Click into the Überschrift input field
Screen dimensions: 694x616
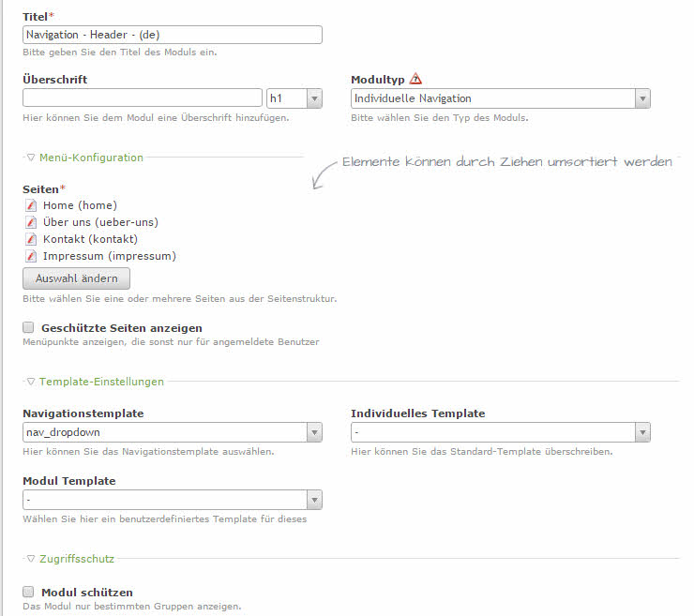pyautogui.click(x=143, y=98)
